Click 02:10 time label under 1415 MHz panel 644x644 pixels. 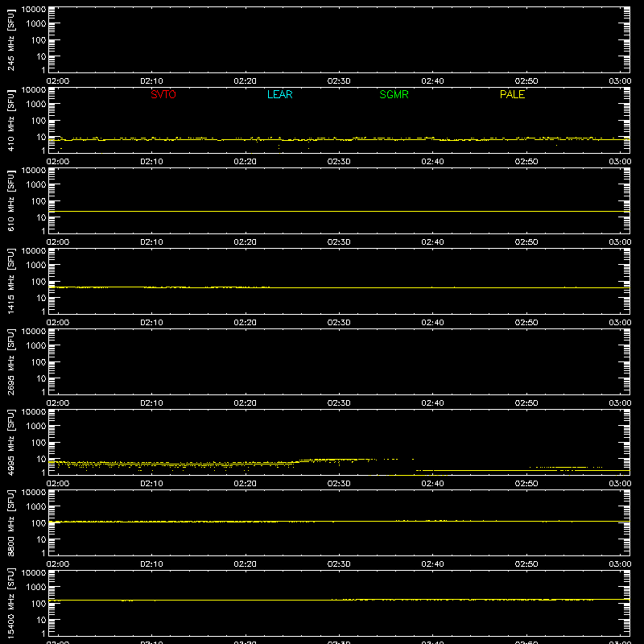[151, 323]
